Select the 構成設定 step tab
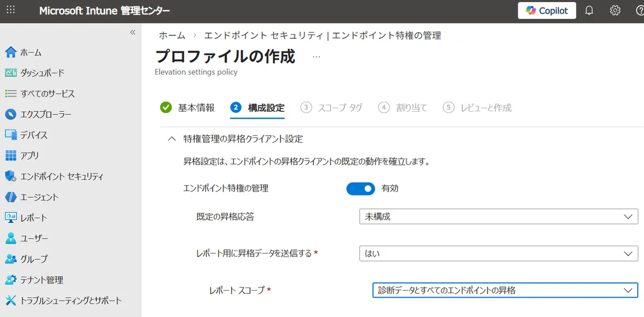 tap(258, 107)
